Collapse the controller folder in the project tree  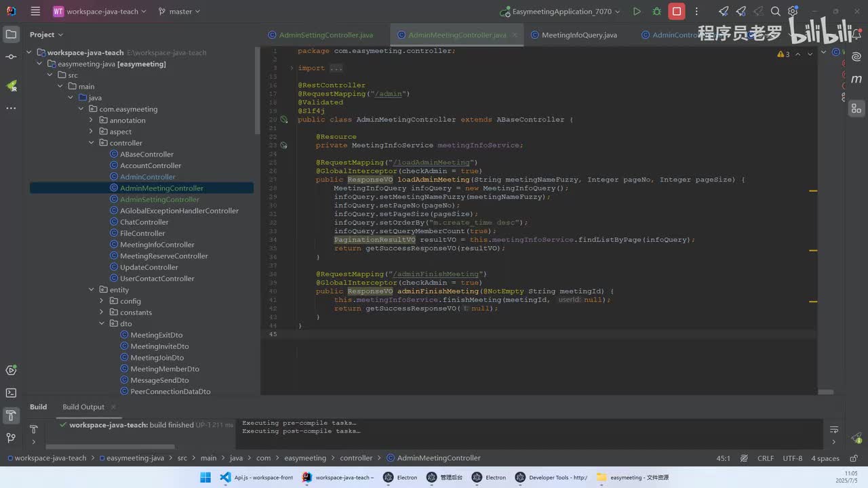(x=92, y=143)
